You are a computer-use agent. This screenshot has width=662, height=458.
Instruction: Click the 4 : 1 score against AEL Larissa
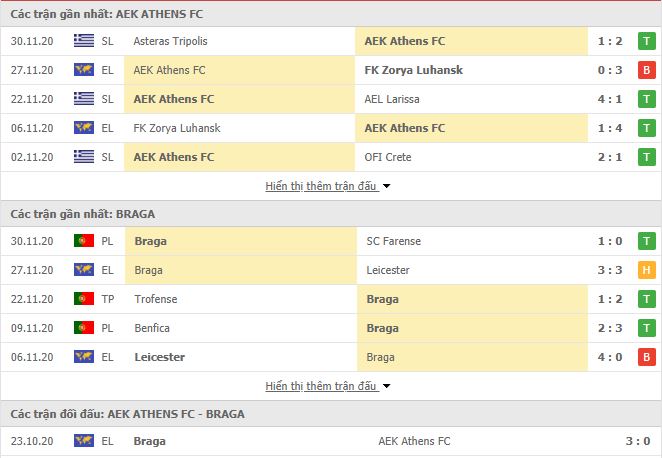point(610,99)
